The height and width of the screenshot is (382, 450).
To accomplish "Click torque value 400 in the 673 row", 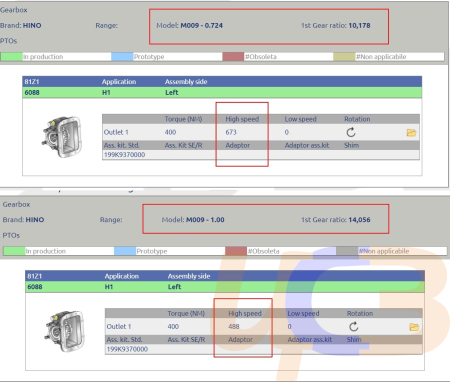I will (x=170, y=132).
